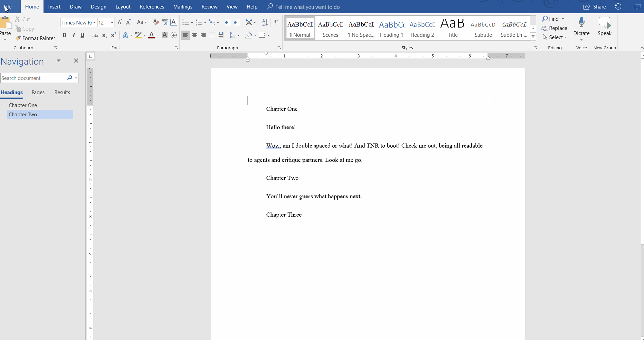Click the Share button

[595, 7]
